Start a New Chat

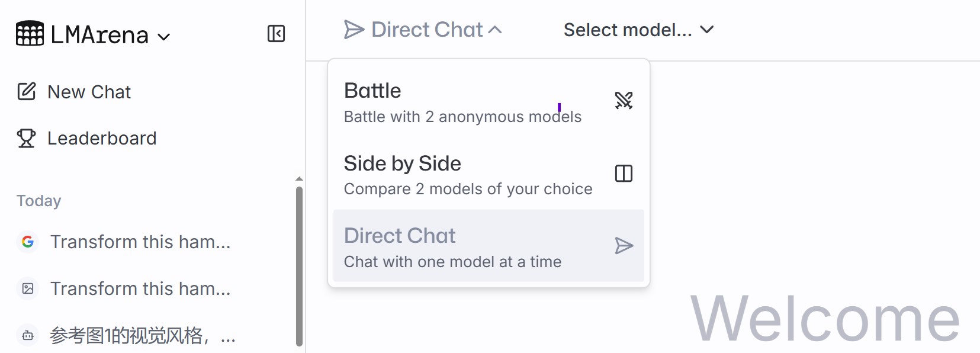point(89,92)
